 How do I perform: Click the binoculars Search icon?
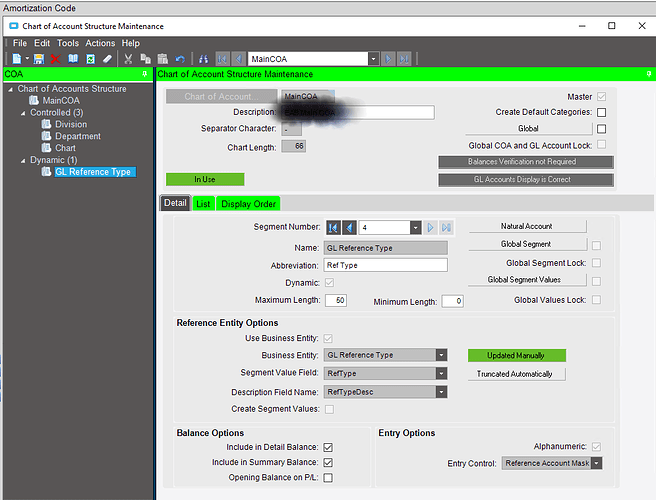click(x=204, y=59)
